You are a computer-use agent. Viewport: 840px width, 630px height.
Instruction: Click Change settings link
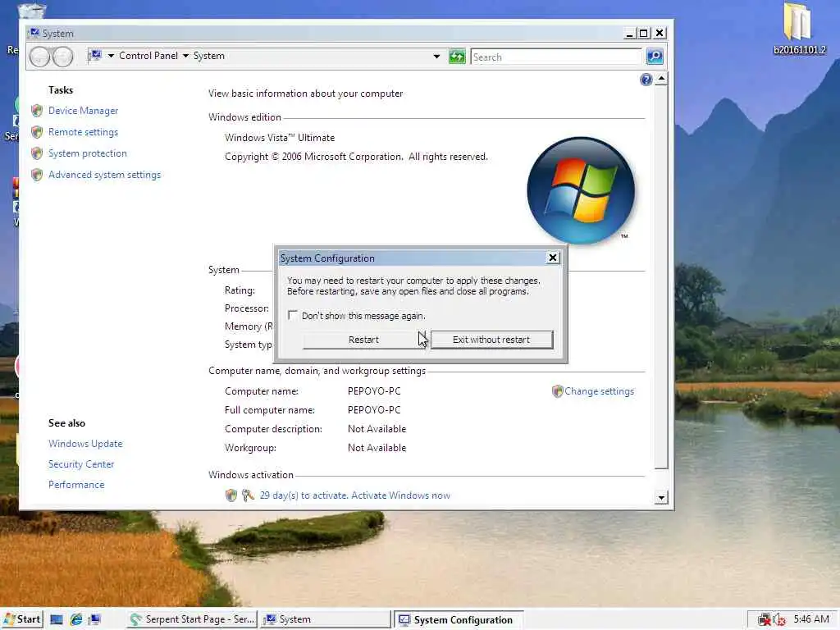click(x=599, y=391)
